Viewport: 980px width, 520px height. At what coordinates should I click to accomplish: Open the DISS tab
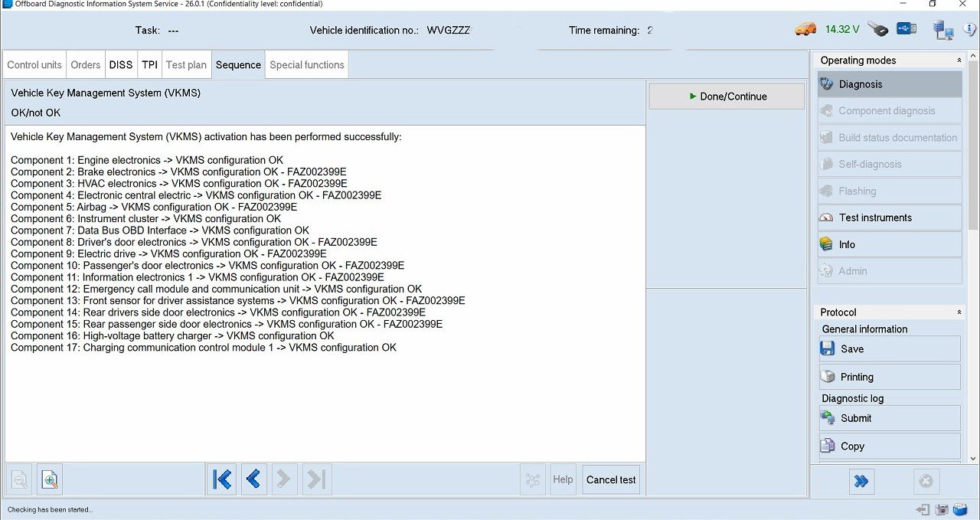click(x=121, y=65)
